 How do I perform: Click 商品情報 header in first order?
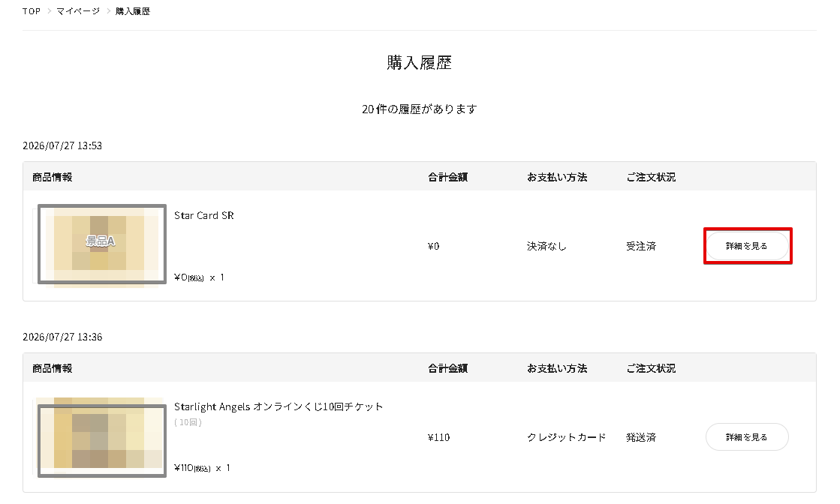(52, 177)
